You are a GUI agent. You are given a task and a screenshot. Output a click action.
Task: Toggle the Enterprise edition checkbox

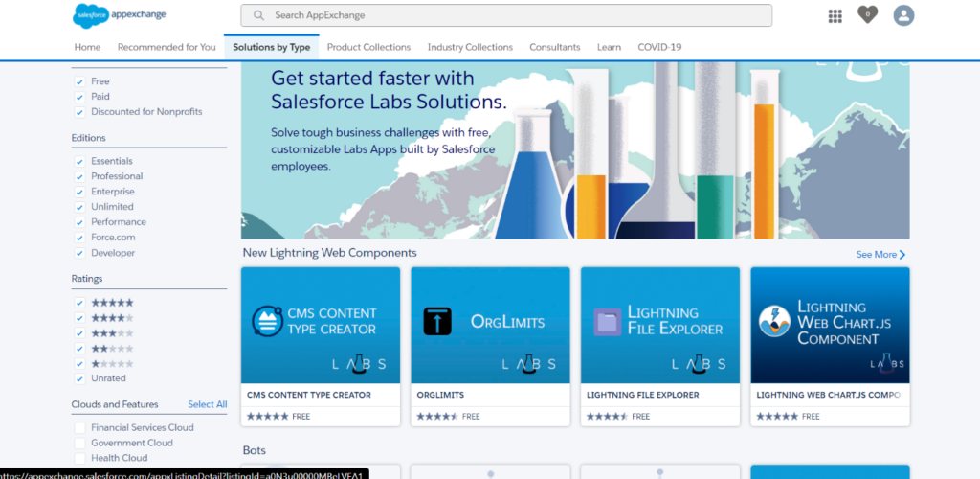coord(79,192)
